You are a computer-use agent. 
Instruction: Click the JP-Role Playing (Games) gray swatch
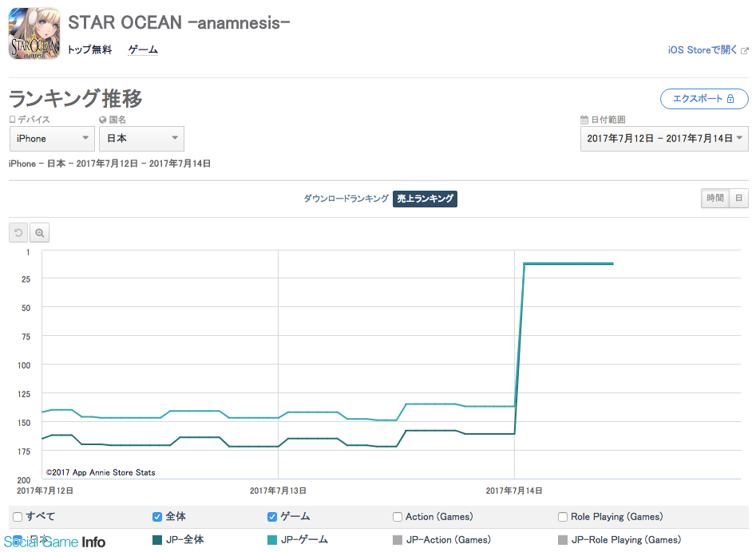[563, 540]
